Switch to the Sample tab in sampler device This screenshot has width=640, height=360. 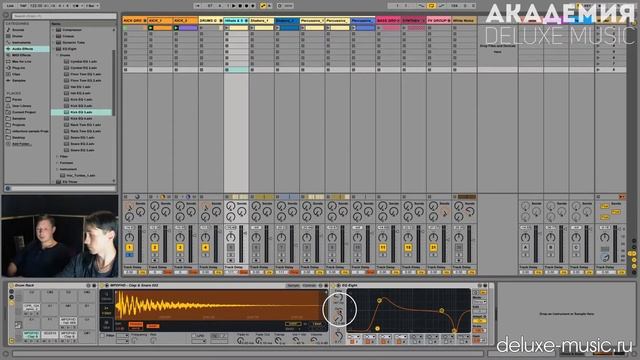pyautogui.click(x=293, y=286)
